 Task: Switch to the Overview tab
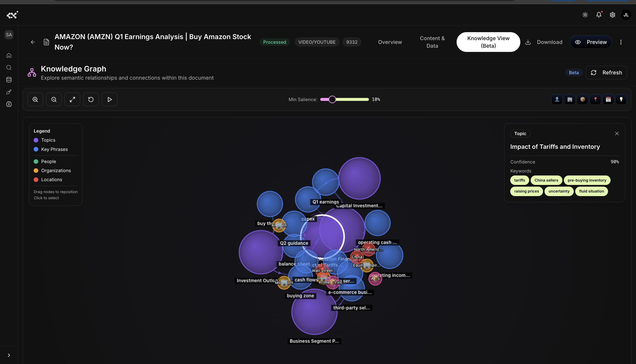tap(390, 42)
